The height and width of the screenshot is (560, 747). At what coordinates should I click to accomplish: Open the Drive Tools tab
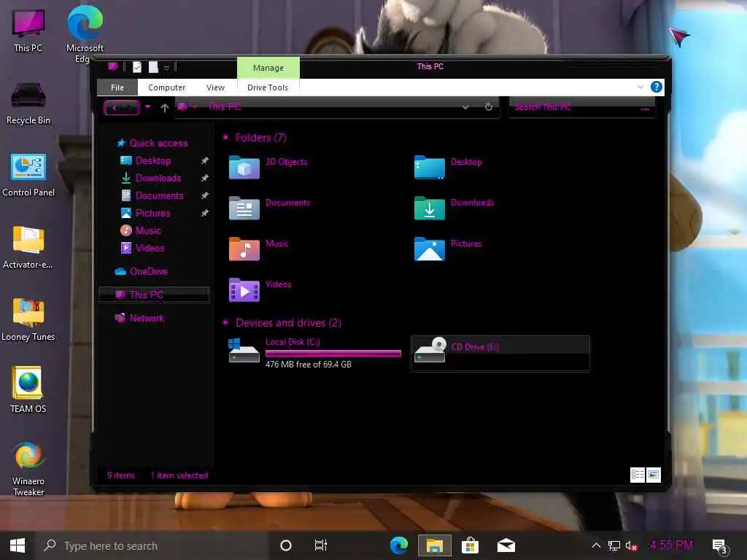coord(268,87)
